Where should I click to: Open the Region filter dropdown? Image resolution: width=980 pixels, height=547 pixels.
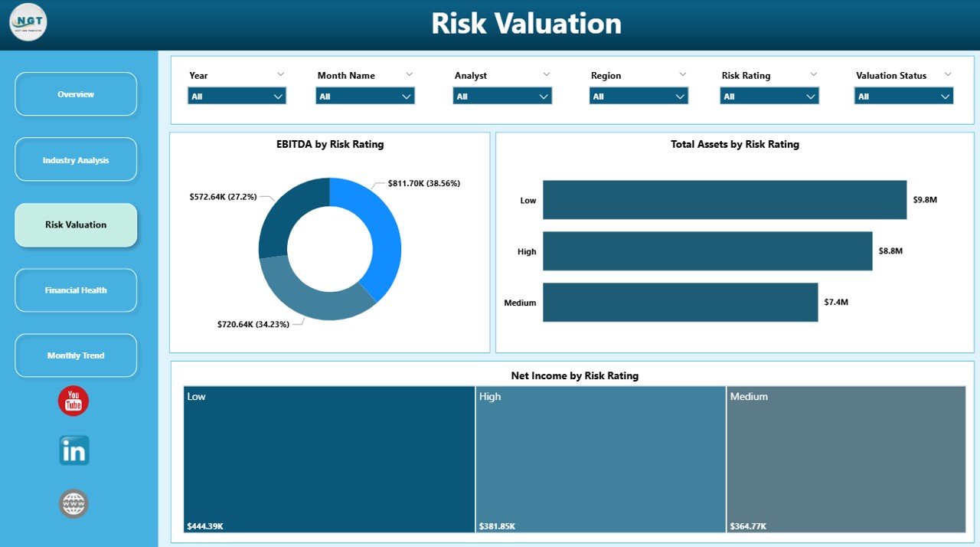click(678, 96)
